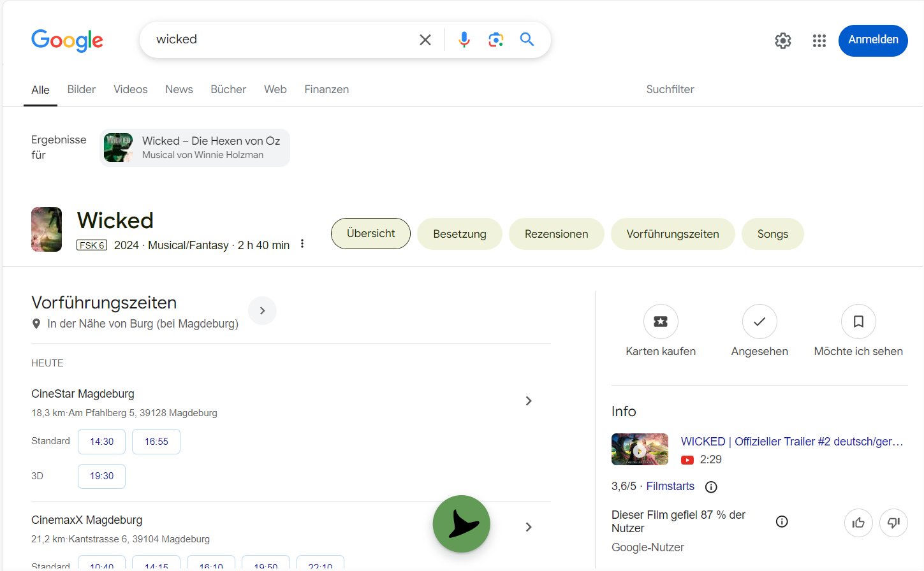Screen dimensions: 924x571
Task: Open info icon next to Filmstarts rating
Action: point(711,487)
